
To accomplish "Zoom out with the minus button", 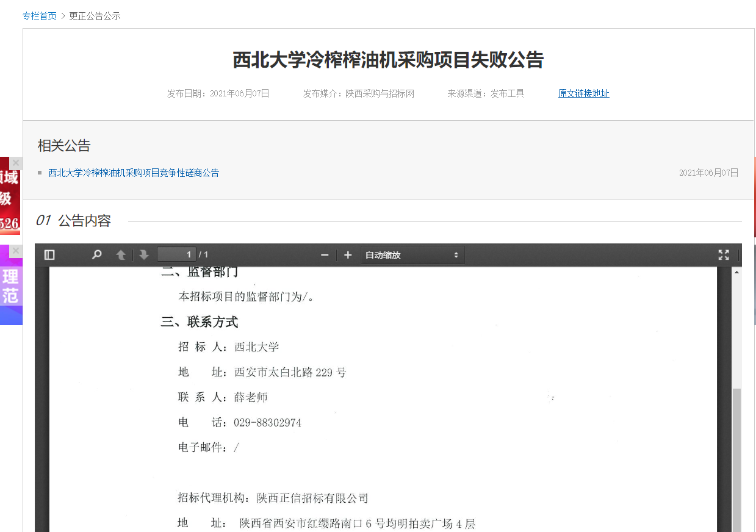I will (x=325, y=255).
